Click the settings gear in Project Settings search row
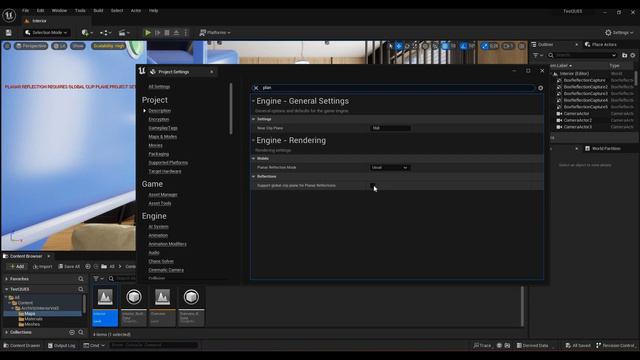 pyautogui.click(x=540, y=88)
